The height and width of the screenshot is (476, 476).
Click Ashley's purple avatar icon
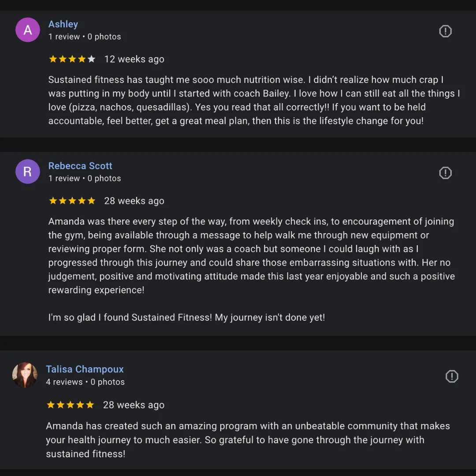[x=28, y=30]
